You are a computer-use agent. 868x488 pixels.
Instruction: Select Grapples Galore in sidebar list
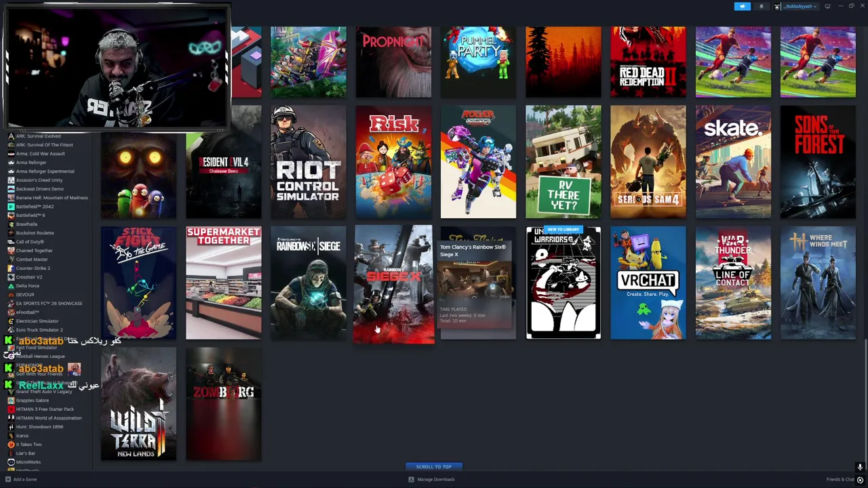pos(33,401)
